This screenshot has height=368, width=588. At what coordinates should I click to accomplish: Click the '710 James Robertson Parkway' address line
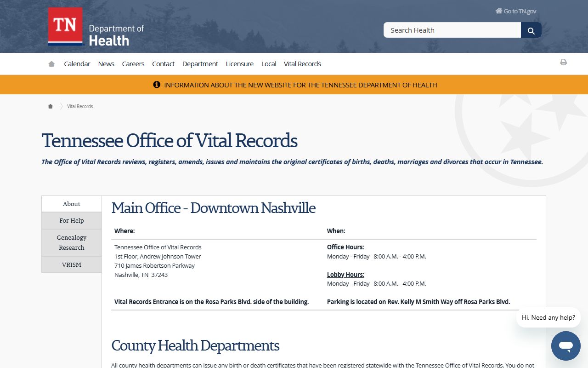point(154,265)
